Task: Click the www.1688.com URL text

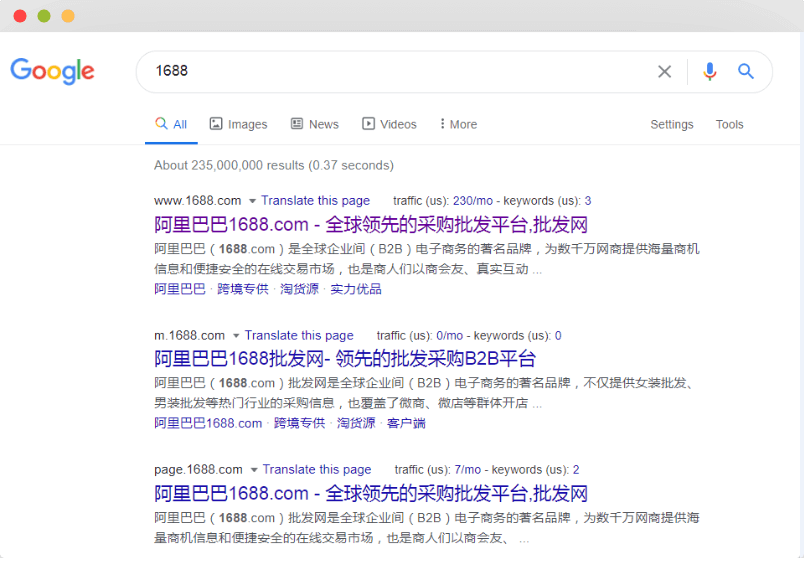Action: [197, 200]
